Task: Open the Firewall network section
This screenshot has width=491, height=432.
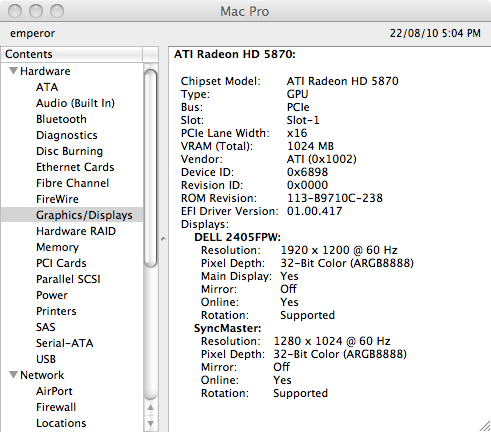Action: pos(56,407)
